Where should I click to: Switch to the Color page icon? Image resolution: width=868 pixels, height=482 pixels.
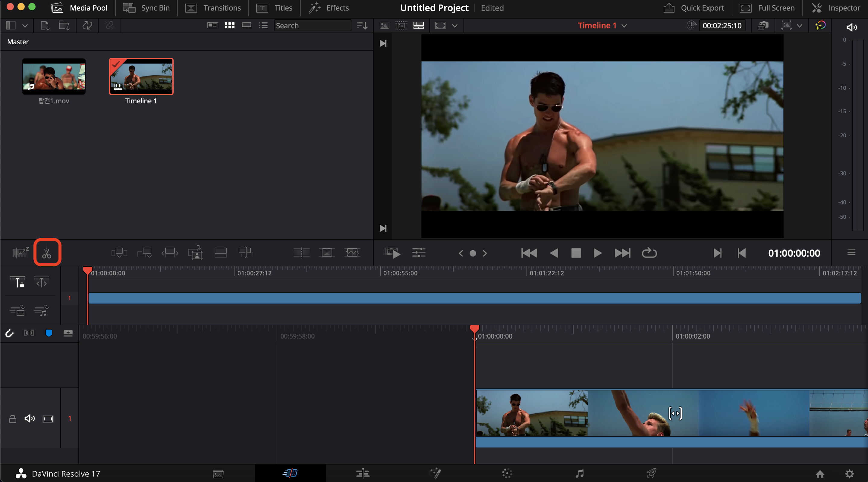(x=507, y=473)
